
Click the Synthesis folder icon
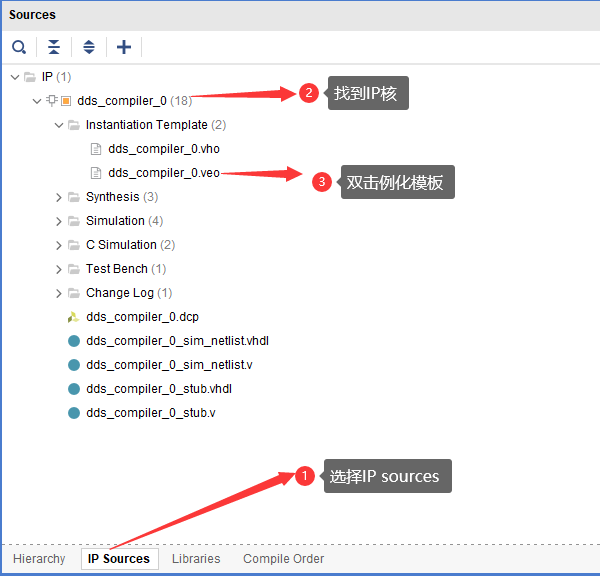tap(74, 197)
